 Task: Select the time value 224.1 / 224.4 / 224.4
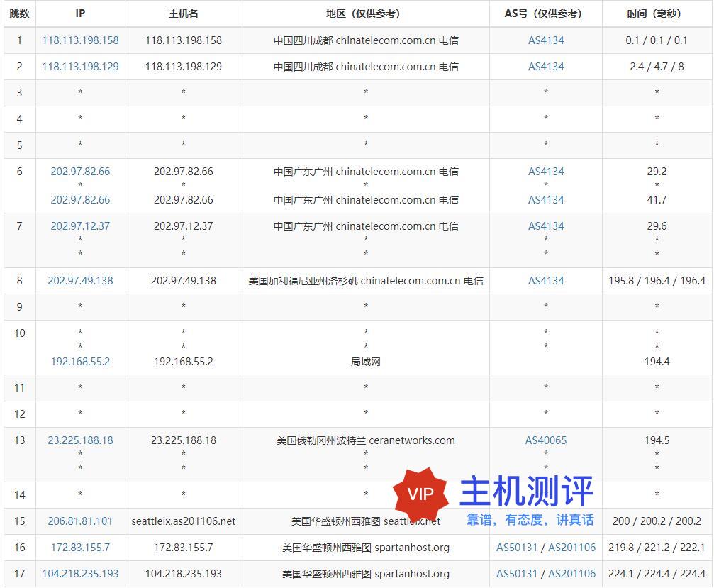point(657,573)
